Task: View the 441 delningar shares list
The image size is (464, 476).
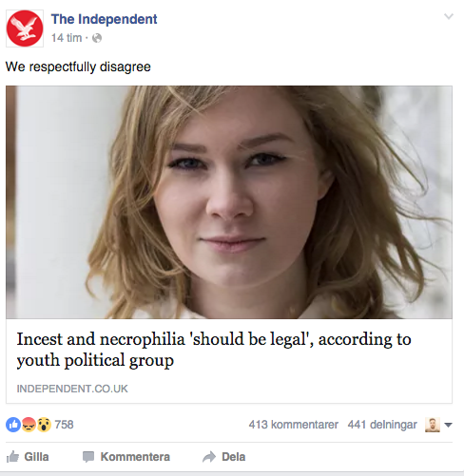Action: (382, 425)
